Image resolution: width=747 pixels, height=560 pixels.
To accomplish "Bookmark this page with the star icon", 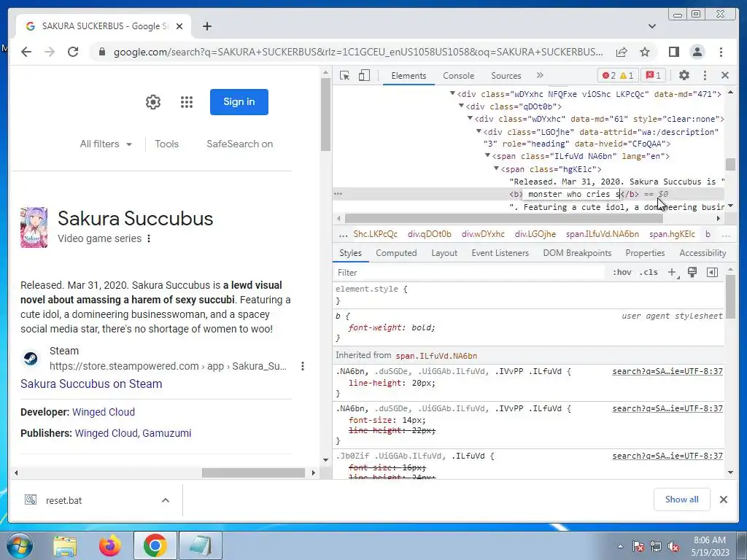I will tap(645, 52).
